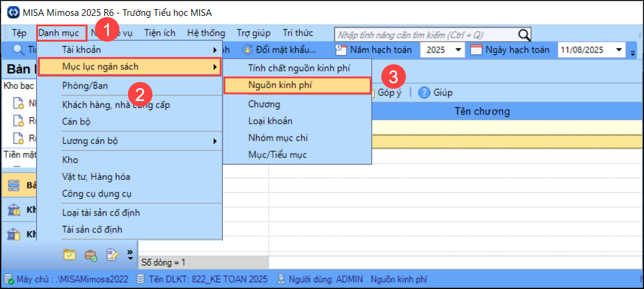Image resolution: width=644 pixels, height=289 pixels.
Task: Click the lock icon for Đổi mật khẩu
Action: [247, 50]
